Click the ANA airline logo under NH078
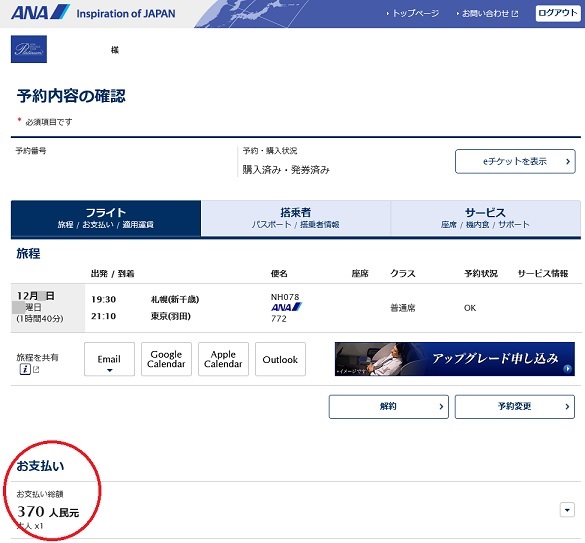 [x=286, y=307]
